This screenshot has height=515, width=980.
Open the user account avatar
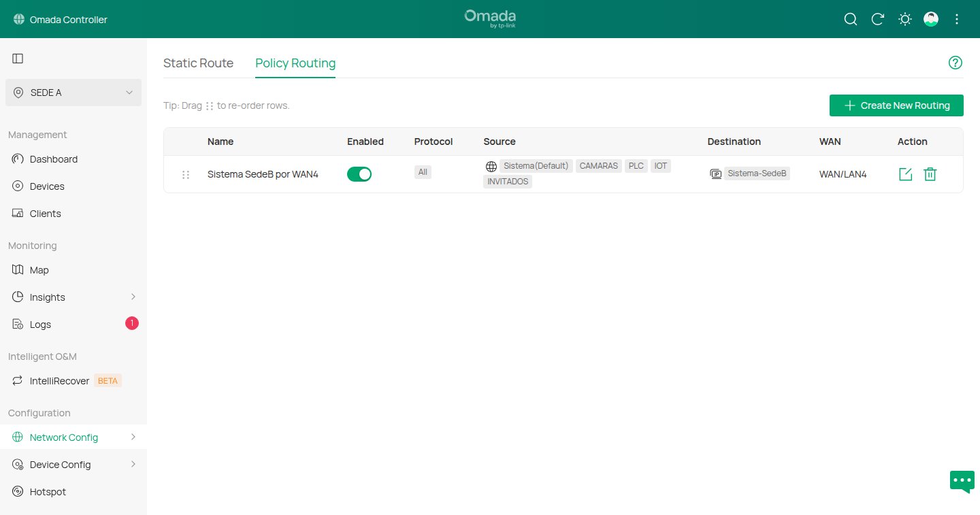(931, 19)
